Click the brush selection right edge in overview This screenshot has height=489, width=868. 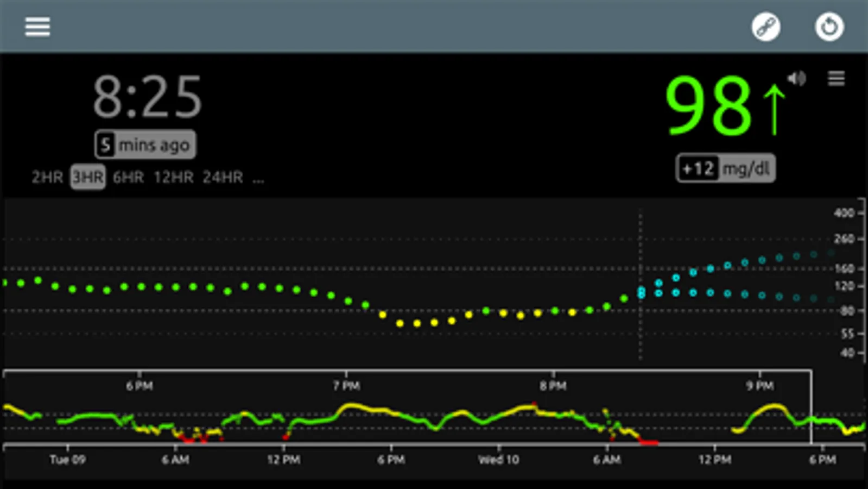click(811, 407)
